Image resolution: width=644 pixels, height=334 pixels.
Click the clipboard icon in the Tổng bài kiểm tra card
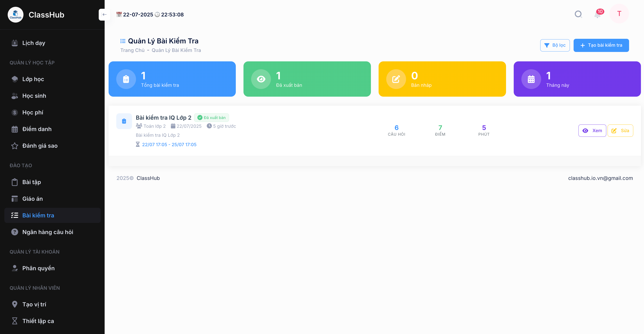point(126,79)
